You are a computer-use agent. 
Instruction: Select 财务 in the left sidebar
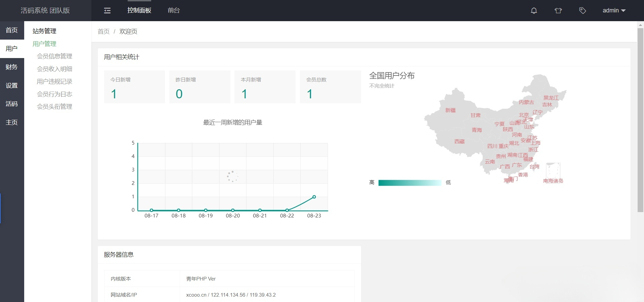click(12, 67)
